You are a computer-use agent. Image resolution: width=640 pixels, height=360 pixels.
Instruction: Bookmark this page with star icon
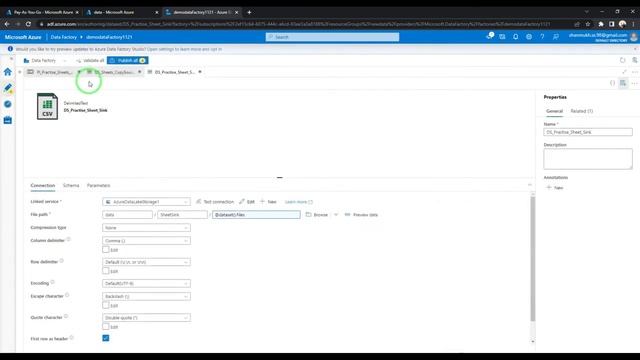coord(588,24)
